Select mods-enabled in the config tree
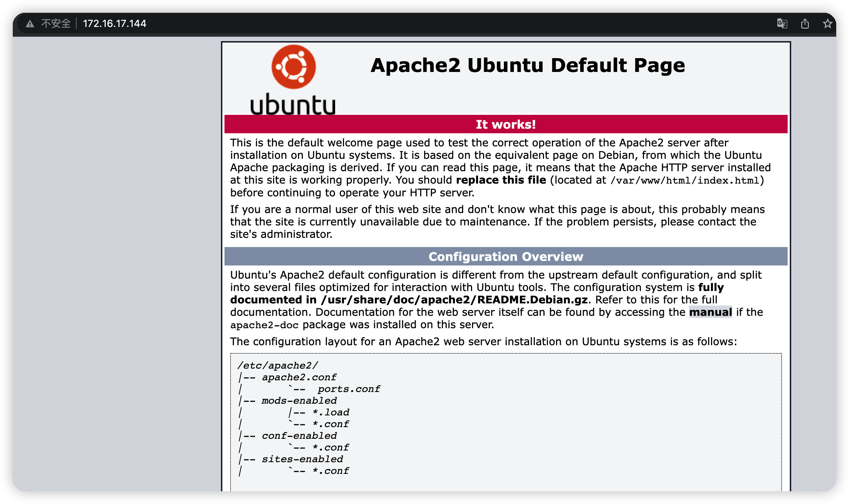The image size is (849, 504). (x=299, y=401)
